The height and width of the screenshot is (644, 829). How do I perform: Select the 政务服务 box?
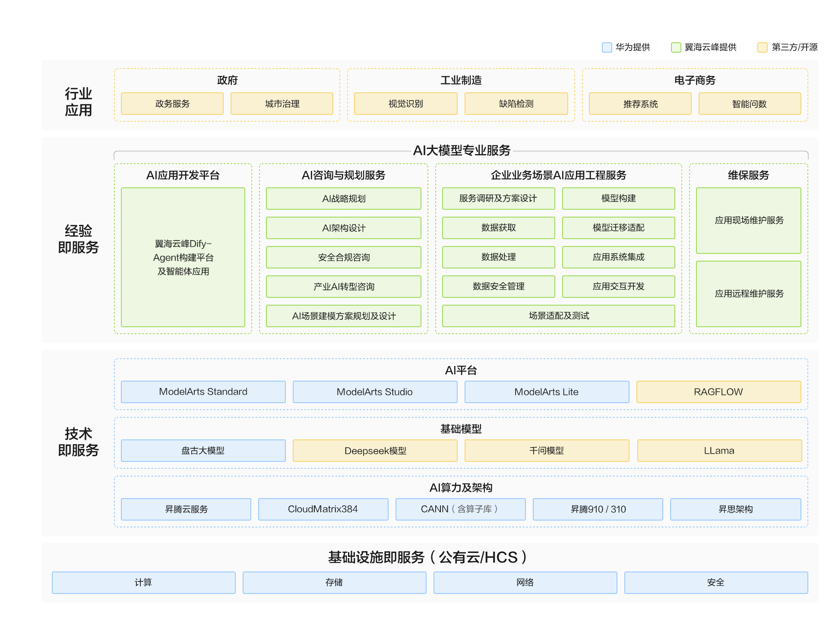click(x=172, y=104)
